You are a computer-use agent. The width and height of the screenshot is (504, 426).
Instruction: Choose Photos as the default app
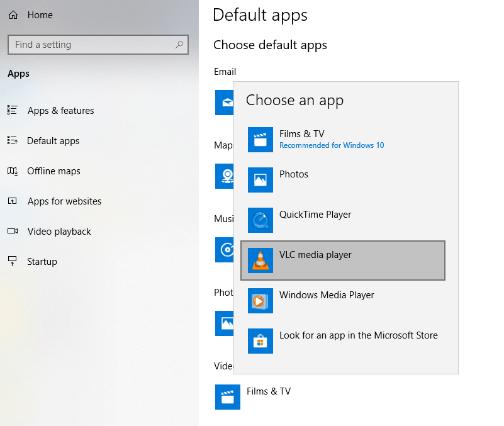[343, 180]
